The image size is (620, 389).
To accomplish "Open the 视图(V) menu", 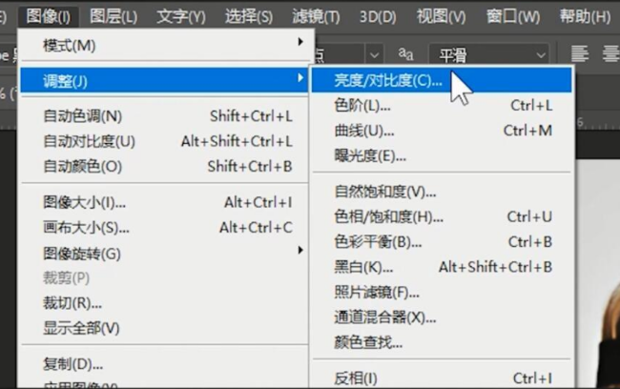I will (x=441, y=17).
